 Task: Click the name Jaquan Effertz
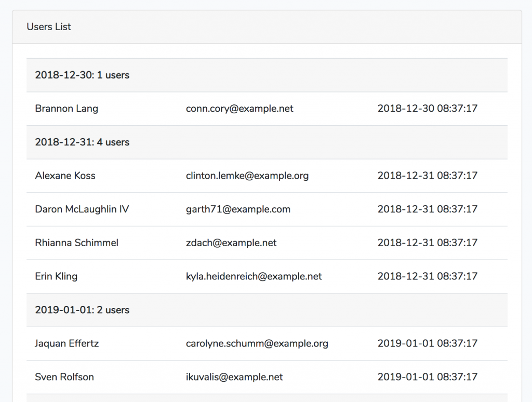(66, 343)
